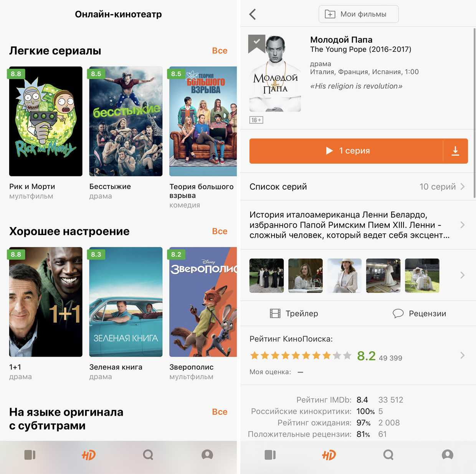The image size is (476, 474).
Task: Show all Хорошее настроение via Все
Action: pyautogui.click(x=220, y=231)
